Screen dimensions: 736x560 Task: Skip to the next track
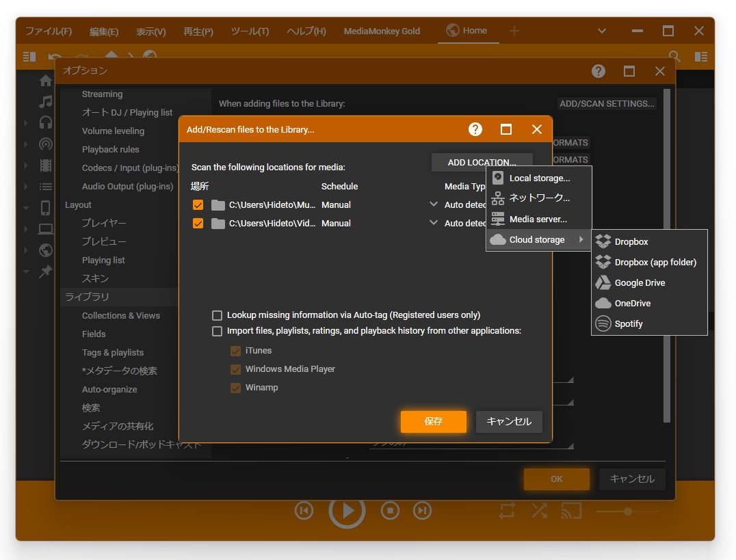[x=423, y=510]
